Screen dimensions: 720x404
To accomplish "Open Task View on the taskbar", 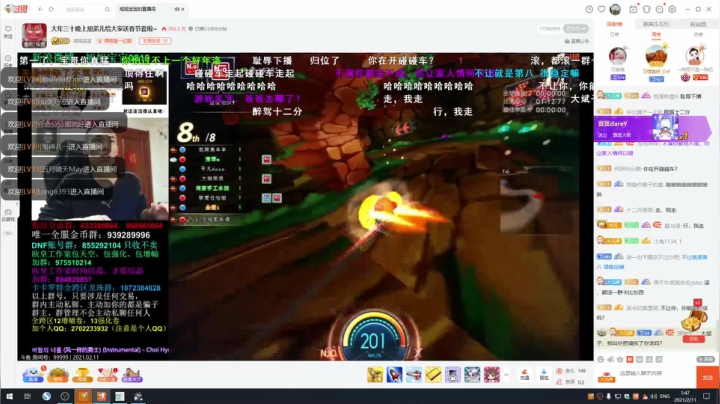I will pos(28,396).
